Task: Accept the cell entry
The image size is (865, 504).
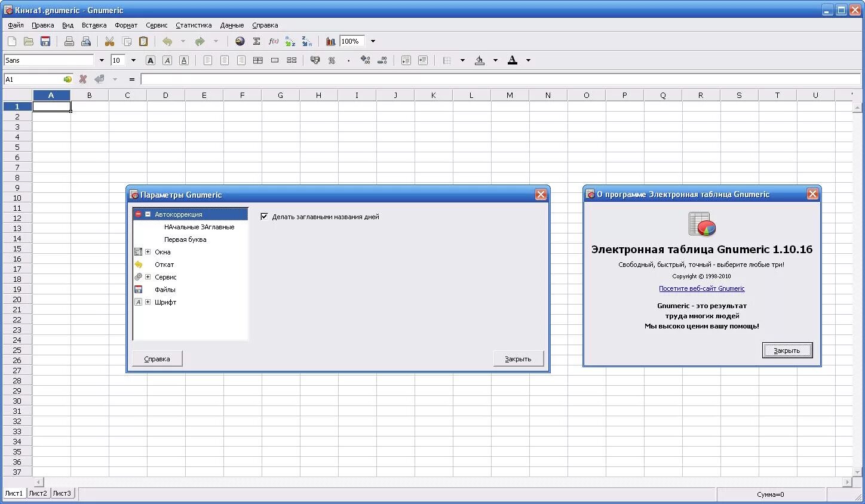Action: [x=99, y=79]
